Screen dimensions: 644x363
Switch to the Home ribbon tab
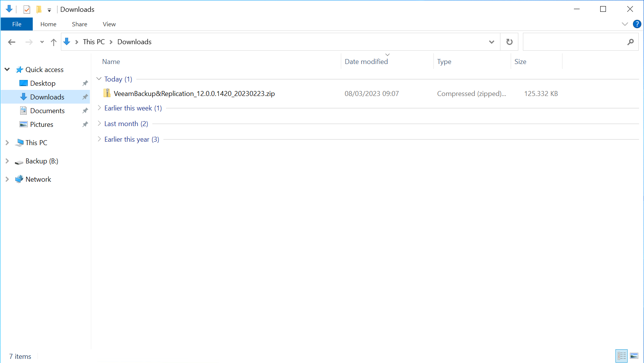click(x=48, y=24)
